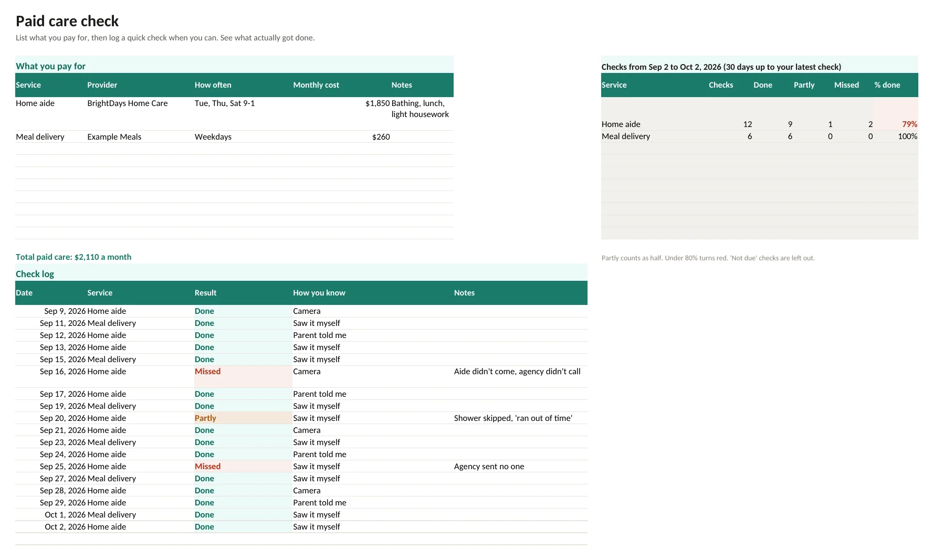Click the first empty row under Meal delivery
The image size is (933, 560).
(x=234, y=149)
